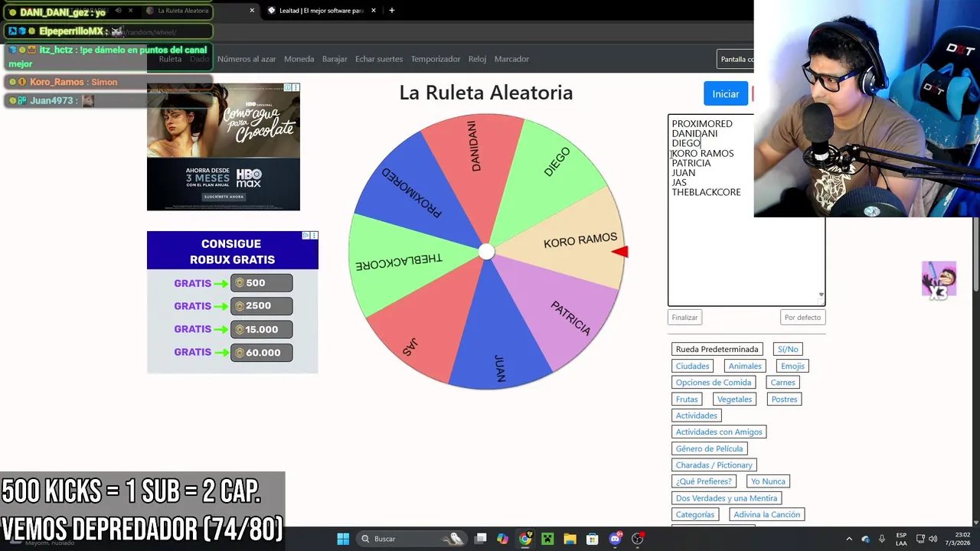Open the Ruleta menu item

pos(170,59)
